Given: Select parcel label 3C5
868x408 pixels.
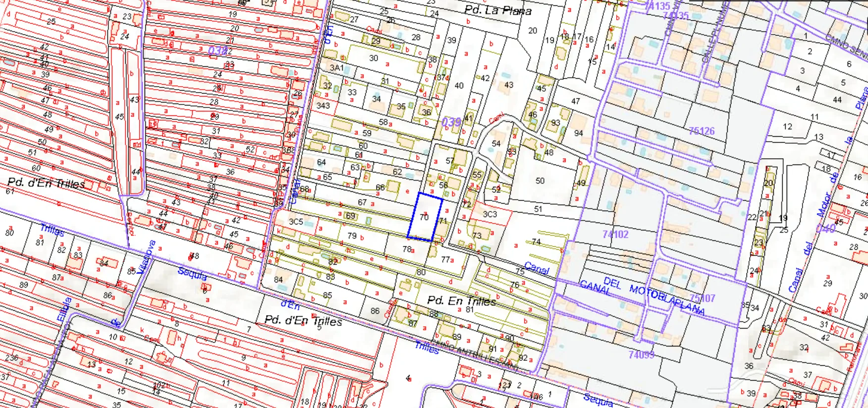Looking at the screenshot, I should [x=296, y=222].
